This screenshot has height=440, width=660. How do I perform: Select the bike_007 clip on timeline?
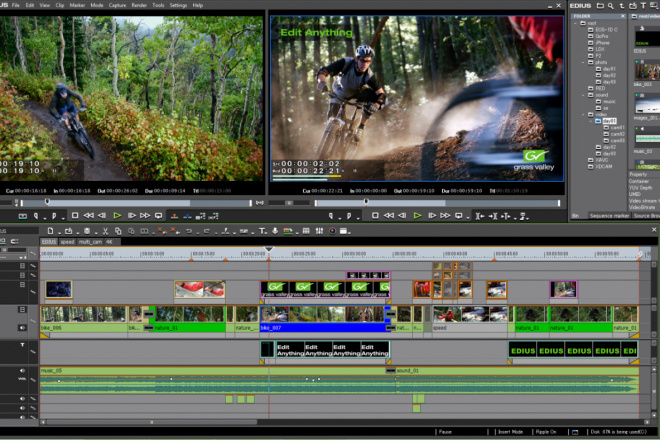pos(323,319)
